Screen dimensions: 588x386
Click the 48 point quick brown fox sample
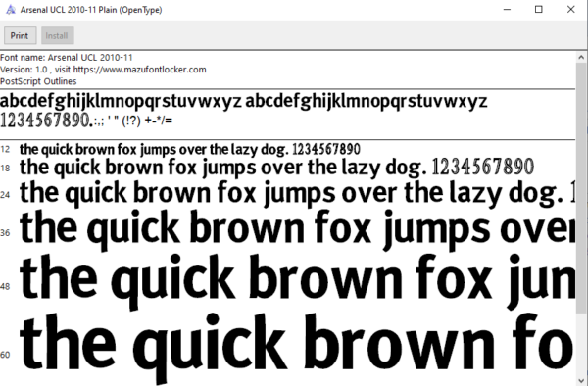297,282
